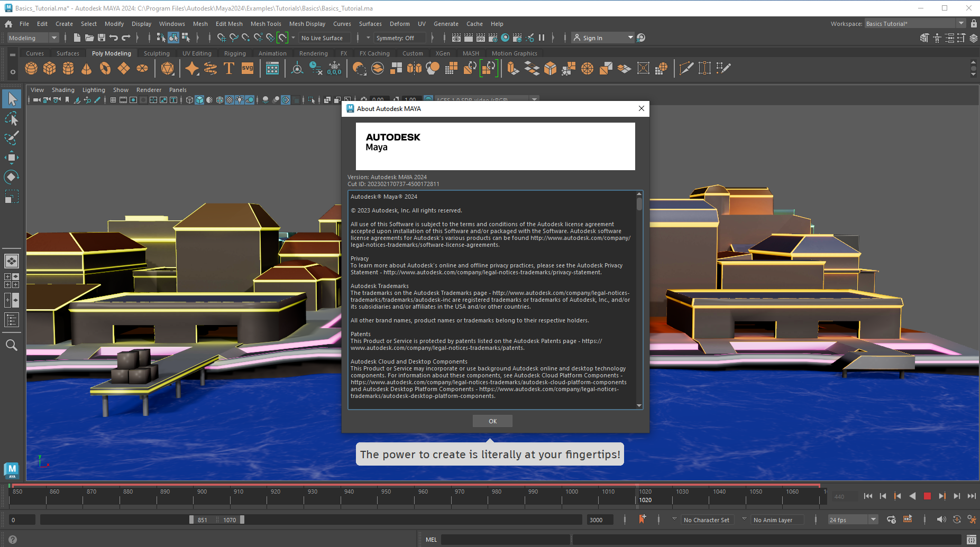Viewport: 980px width, 547px height.
Task: Click the About dialog scrollbar thumb
Action: pyautogui.click(x=639, y=204)
